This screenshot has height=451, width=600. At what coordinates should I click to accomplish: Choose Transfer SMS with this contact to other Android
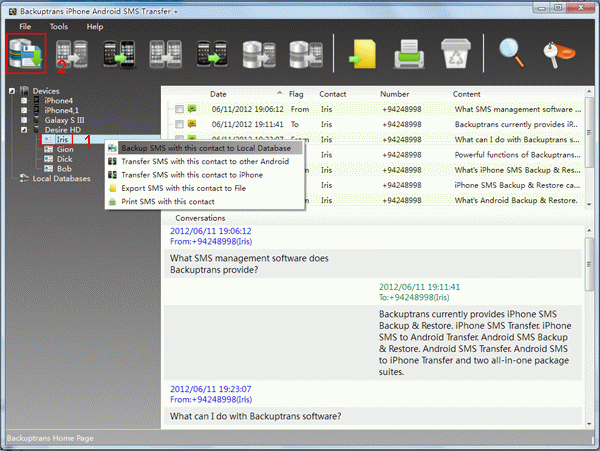pyautogui.click(x=204, y=161)
